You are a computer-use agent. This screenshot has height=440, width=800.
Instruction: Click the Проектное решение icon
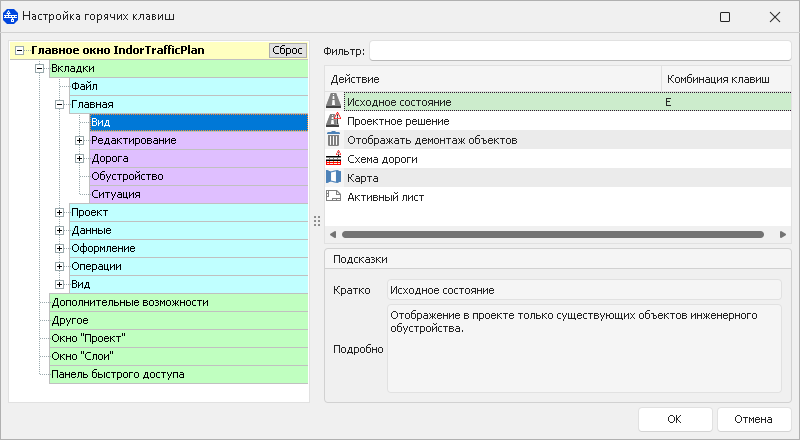pos(334,120)
